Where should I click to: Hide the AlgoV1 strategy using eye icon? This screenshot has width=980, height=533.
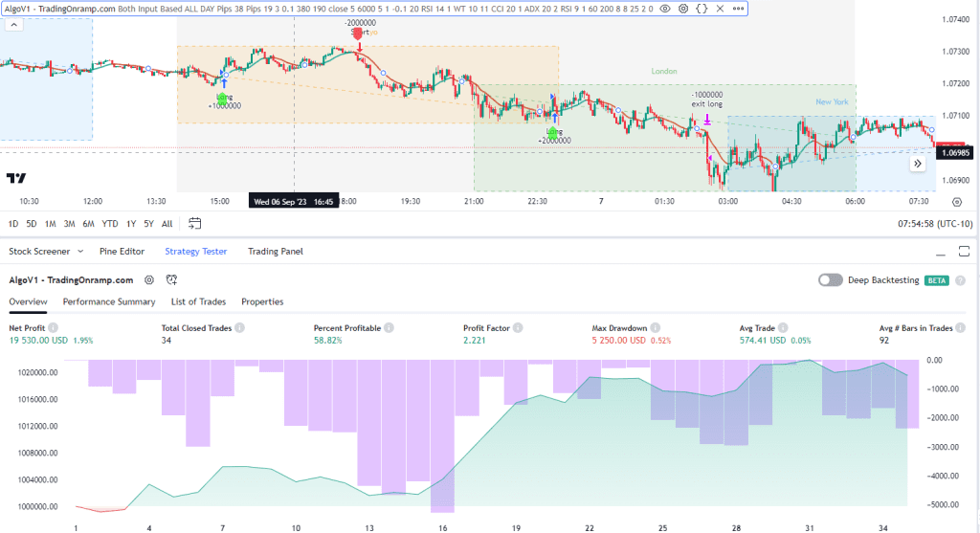click(665, 9)
